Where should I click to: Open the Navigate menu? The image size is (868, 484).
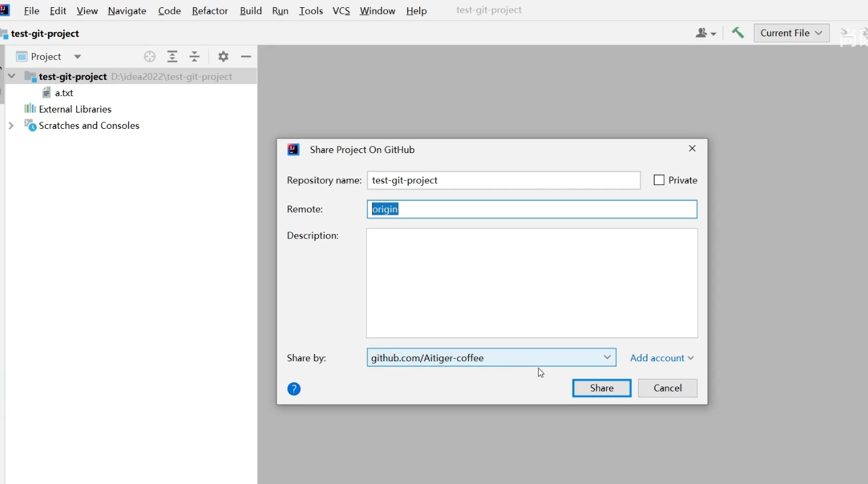(x=127, y=11)
